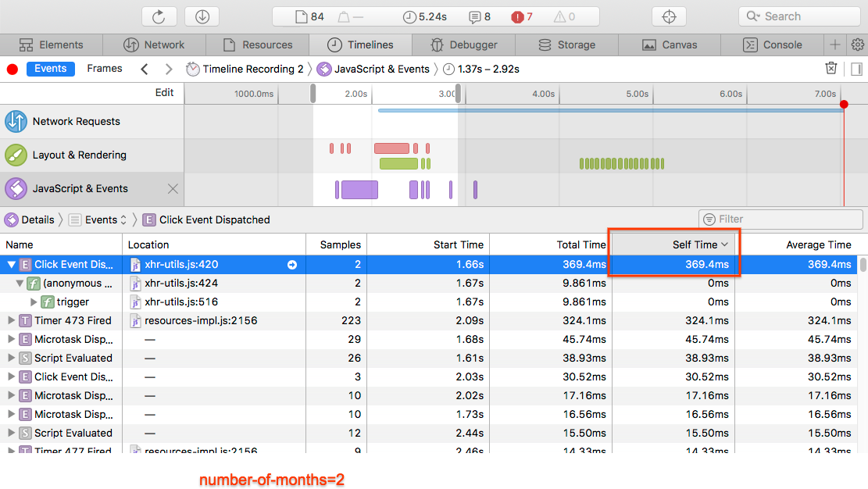Open Web Inspector settings gear
This screenshot has width=868, height=489.
[858, 45]
